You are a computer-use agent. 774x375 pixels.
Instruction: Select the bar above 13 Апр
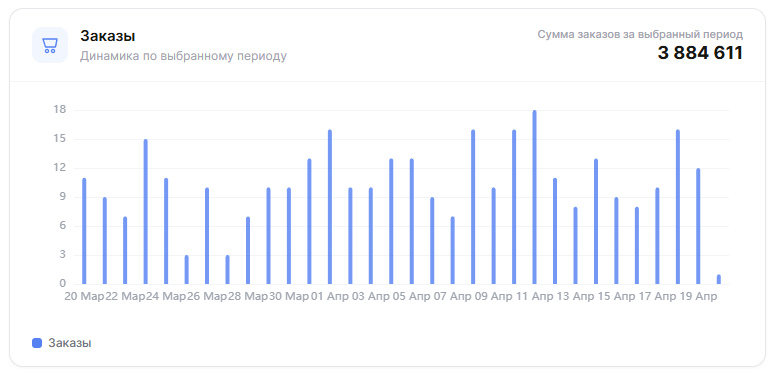click(x=576, y=246)
